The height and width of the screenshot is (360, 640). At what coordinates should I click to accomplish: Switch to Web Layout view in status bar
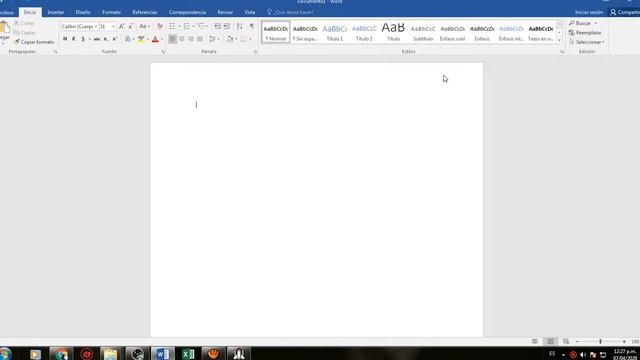click(x=566, y=341)
